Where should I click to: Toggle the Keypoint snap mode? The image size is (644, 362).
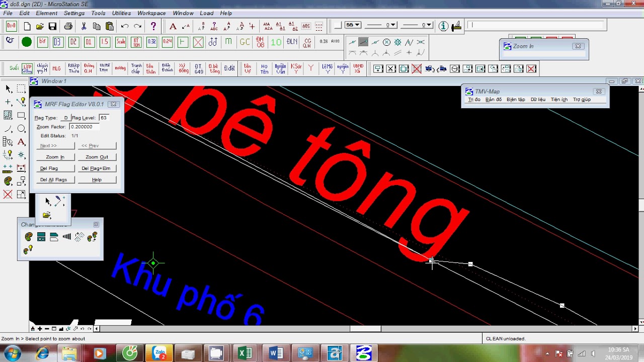point(363,42)
